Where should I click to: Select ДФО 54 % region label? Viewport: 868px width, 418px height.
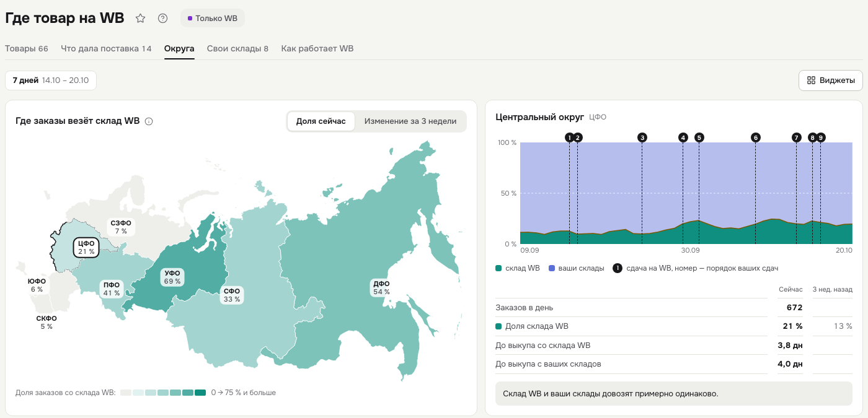(x=381, y=288)
